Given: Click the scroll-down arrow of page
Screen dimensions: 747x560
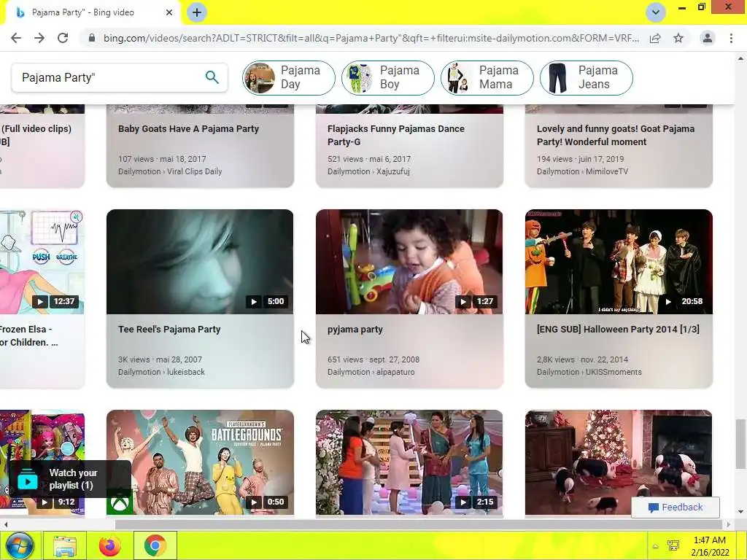Looking at the screenshot, I should (740, 513).
